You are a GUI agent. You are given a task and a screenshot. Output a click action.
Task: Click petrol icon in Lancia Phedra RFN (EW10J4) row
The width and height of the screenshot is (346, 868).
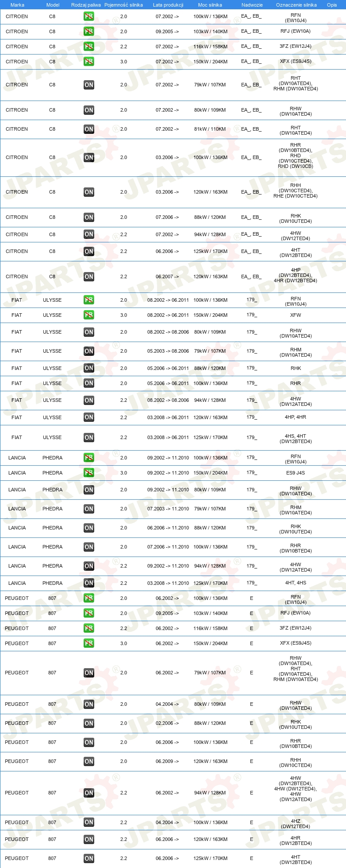(x=89, y=458)
